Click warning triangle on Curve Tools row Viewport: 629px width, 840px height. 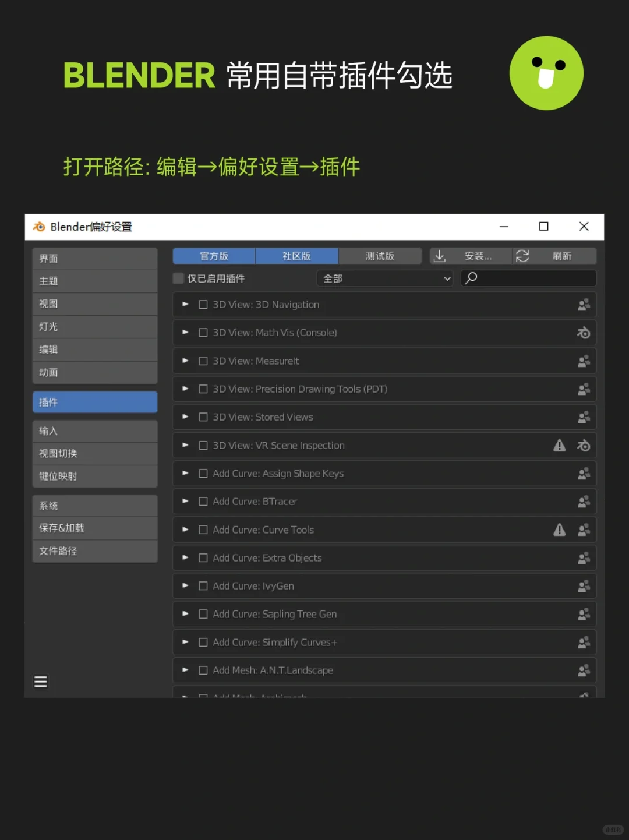(x=560, y=530)
